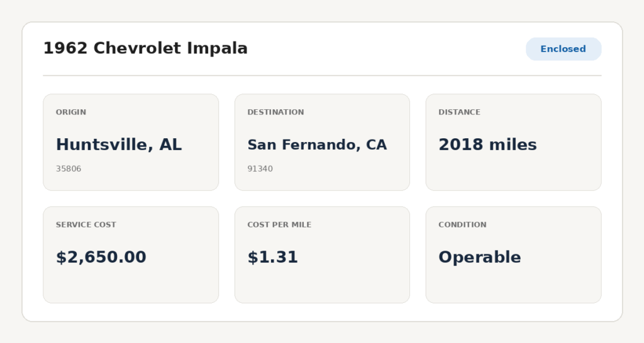Click the 2018 miles value
Viewport: 644px width, 343px height.
(x=487, y=144)
